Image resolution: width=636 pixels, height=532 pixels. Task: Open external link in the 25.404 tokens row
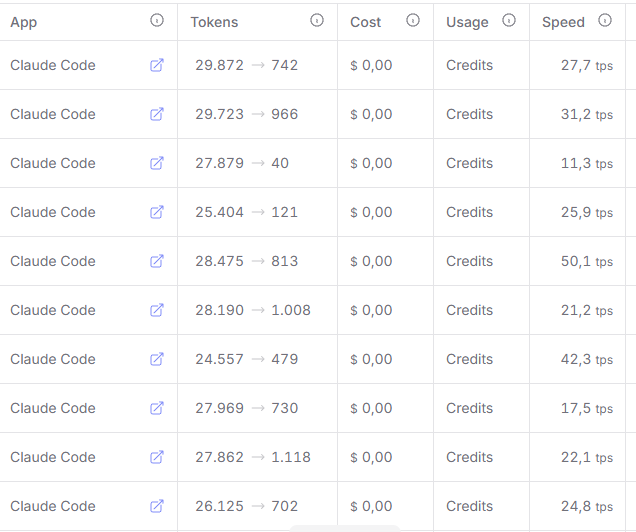tap(157, 212)
